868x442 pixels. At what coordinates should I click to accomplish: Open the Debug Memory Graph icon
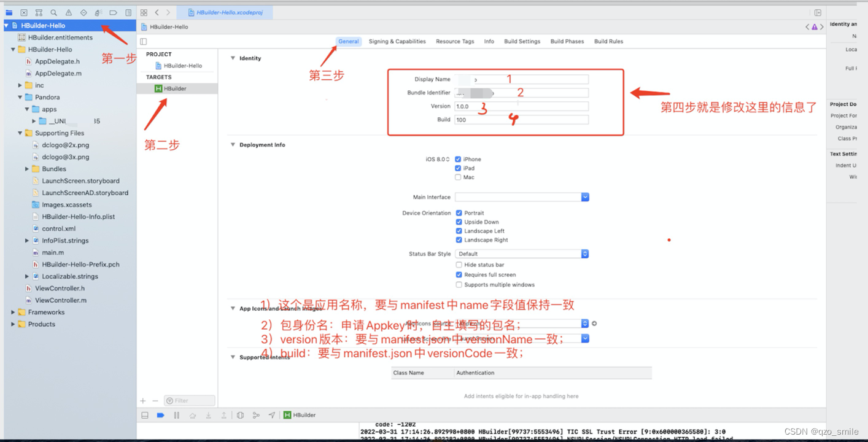[x=256, y=415]
